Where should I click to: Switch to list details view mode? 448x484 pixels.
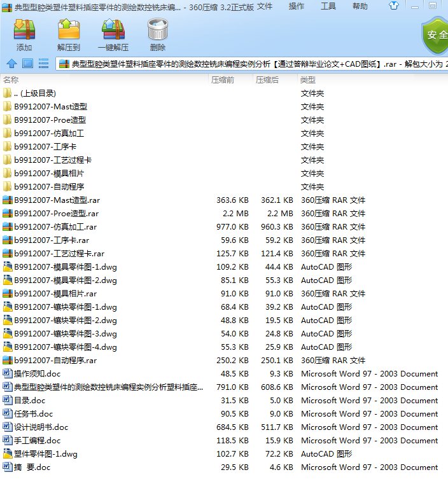click(43, 64)
